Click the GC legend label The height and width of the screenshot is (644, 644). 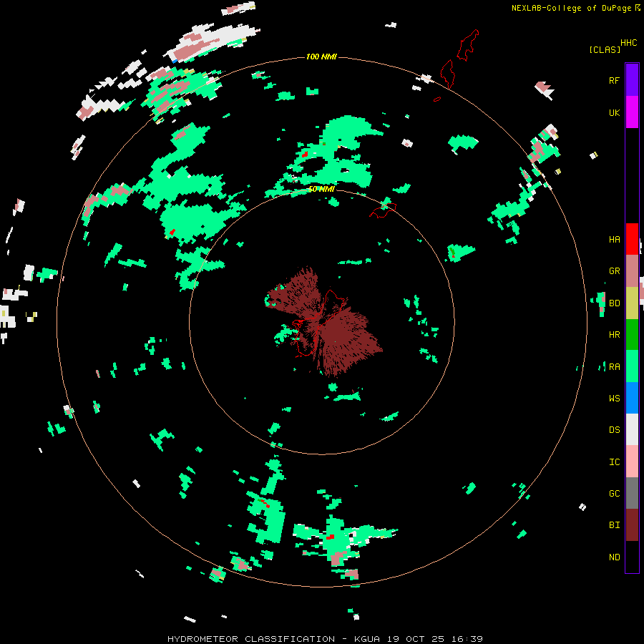click(x=614, y=493)
